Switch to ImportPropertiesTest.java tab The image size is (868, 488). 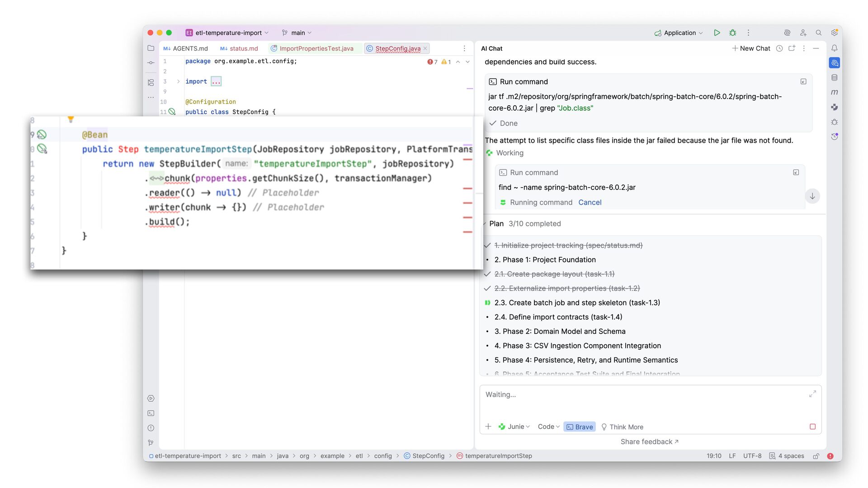point(316,48)
